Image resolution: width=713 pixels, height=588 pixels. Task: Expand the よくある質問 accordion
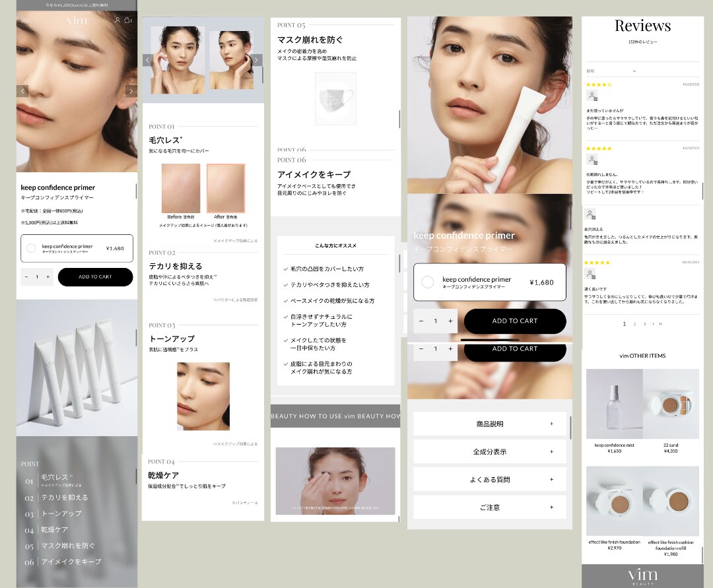tap(490, 479)
